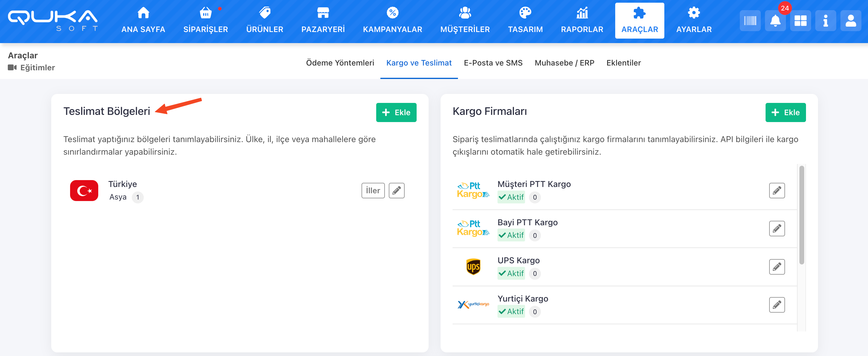Open the info icon in header
The width and height of the screenshot is (868, 356).
(825, 21)
